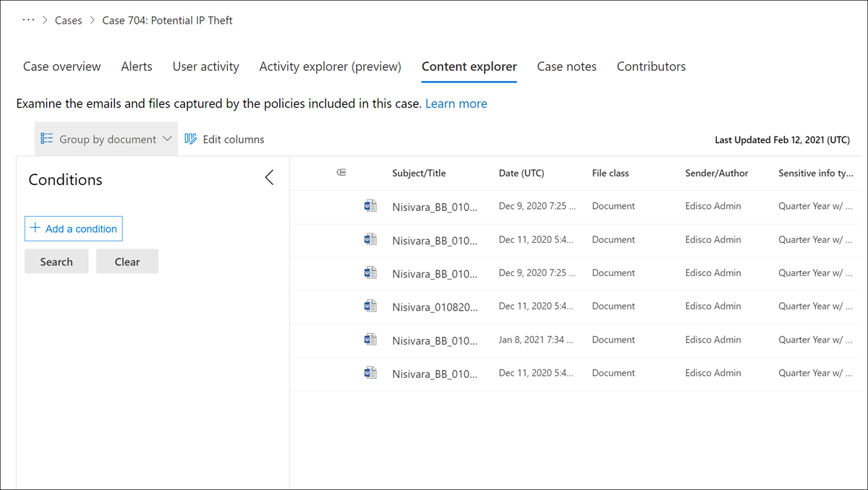Click the Sender/Author column header
Image resolution: width=868 pixels, height=490 pixels.
716,173
